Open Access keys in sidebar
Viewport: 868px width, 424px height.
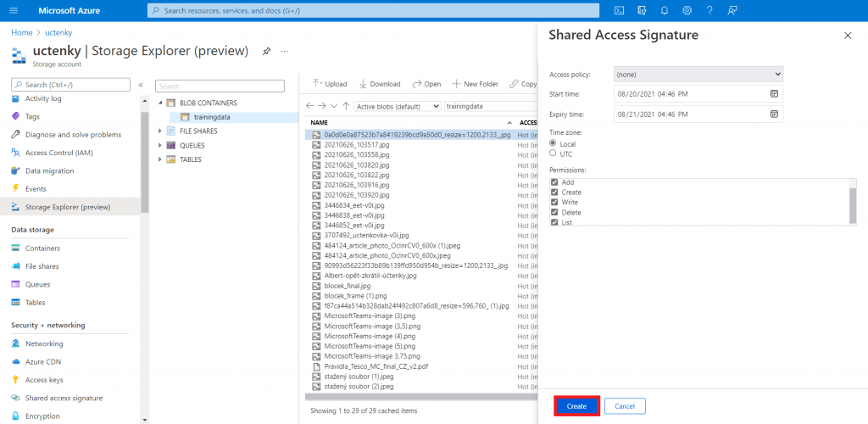tap(43, 380)
